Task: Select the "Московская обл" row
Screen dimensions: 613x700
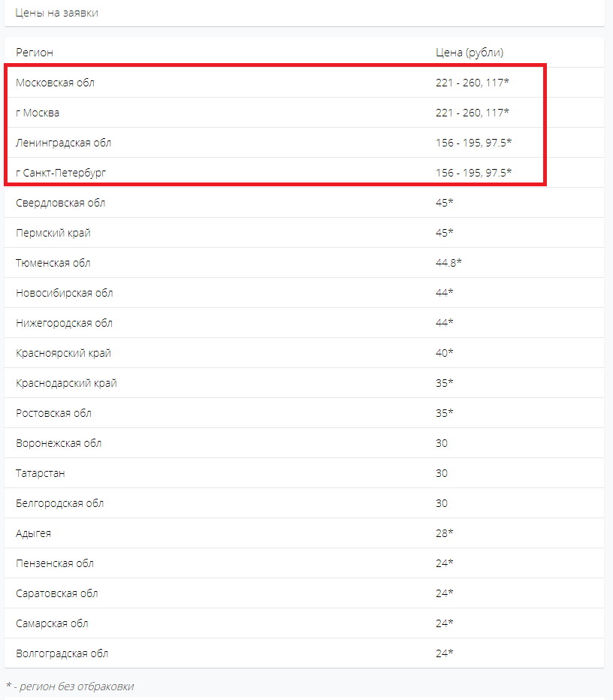Action: [56, 83]
